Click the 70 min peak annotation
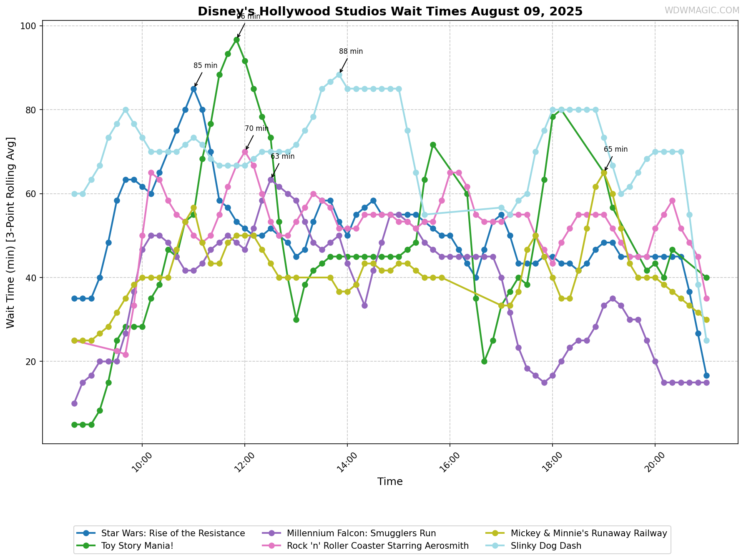 (x=256, y=128)
